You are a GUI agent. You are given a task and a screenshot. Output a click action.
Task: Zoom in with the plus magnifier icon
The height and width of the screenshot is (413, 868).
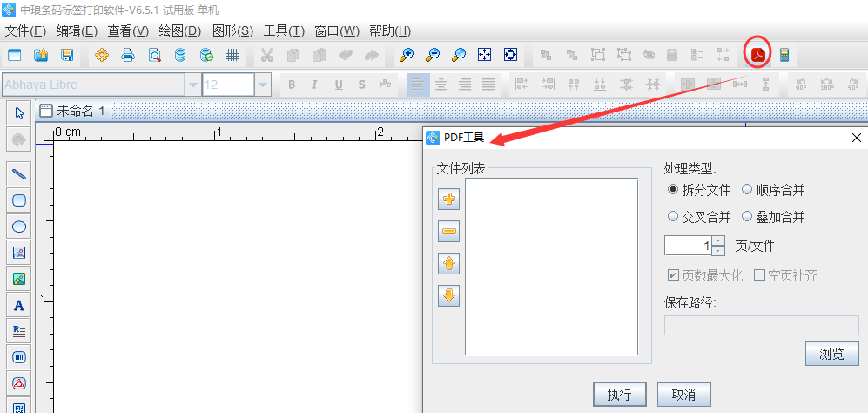407,55
